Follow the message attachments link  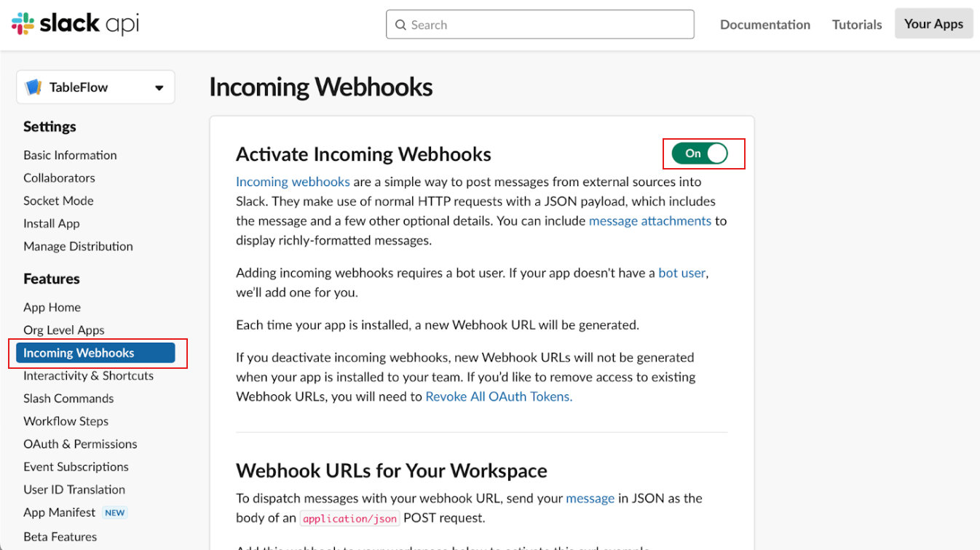649,220
